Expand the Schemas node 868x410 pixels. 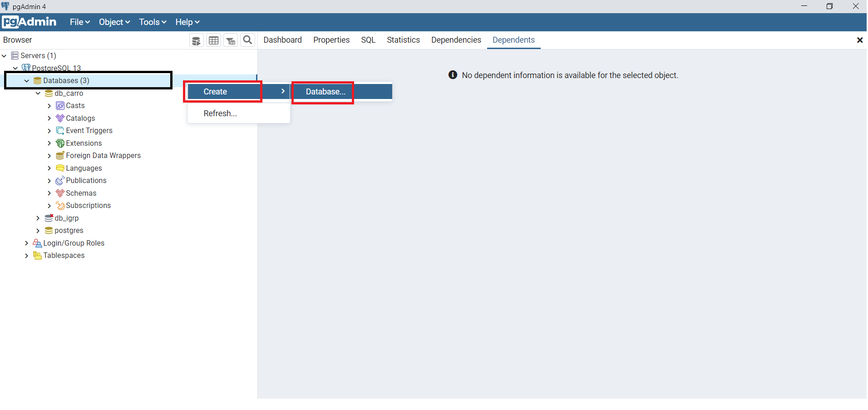(49, 193)
